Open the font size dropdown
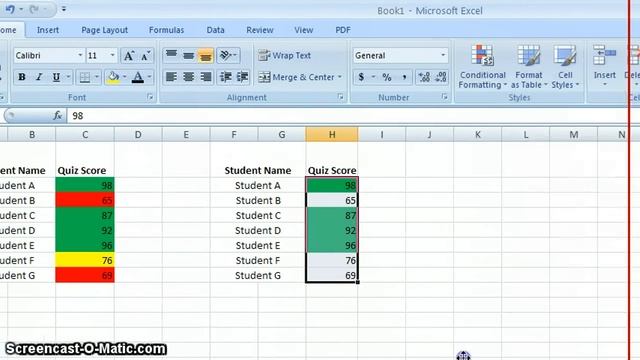Viewport: 640px width, 360px height. coord(112,55)
